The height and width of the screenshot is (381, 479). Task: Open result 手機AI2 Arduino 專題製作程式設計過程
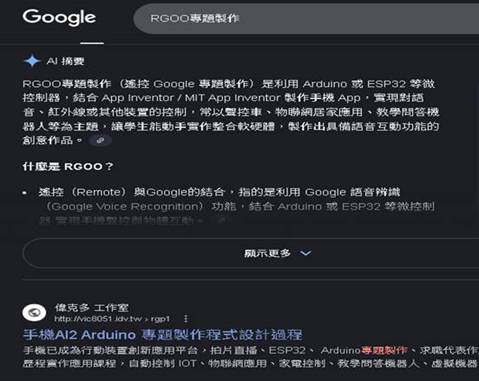(x=163, y=335)
